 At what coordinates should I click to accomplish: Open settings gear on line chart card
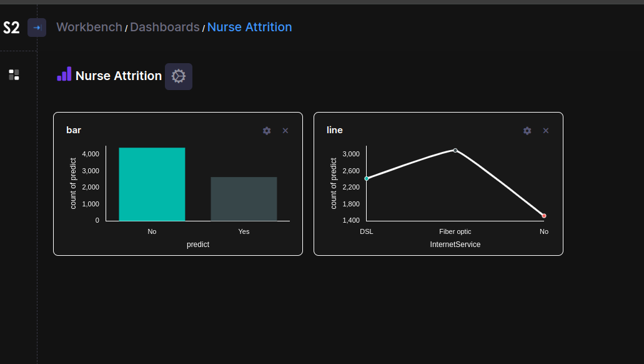click(527, 131)
